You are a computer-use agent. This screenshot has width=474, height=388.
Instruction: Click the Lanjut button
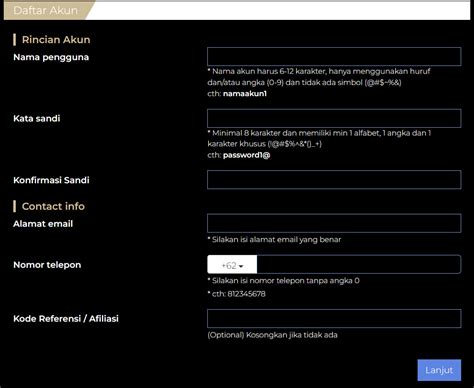[x=439, y=370]
